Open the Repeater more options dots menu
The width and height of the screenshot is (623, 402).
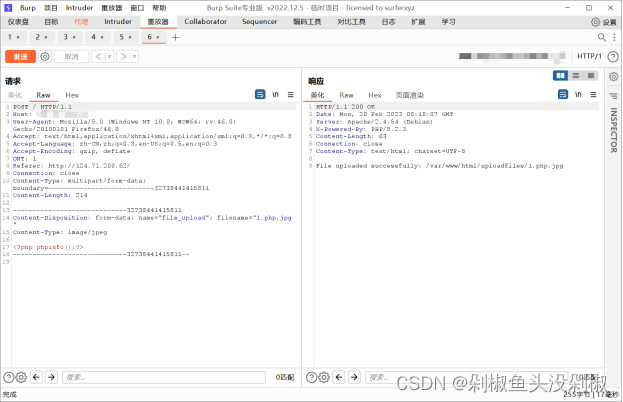614,37
